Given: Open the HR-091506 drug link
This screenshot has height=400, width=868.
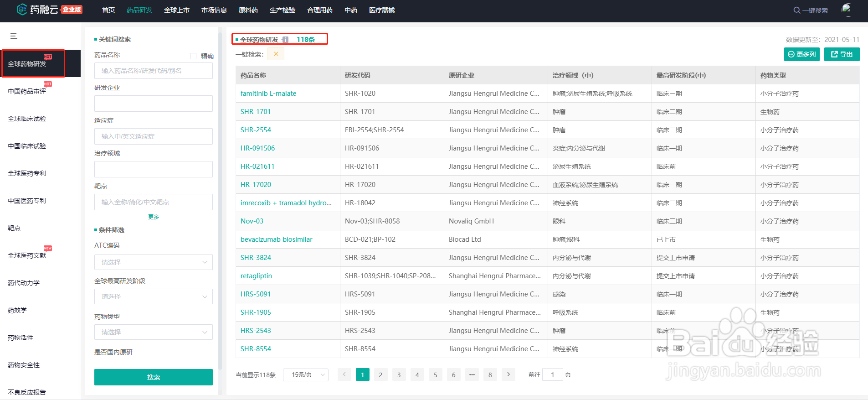Looking at the screenshot, I should [257, 148].
